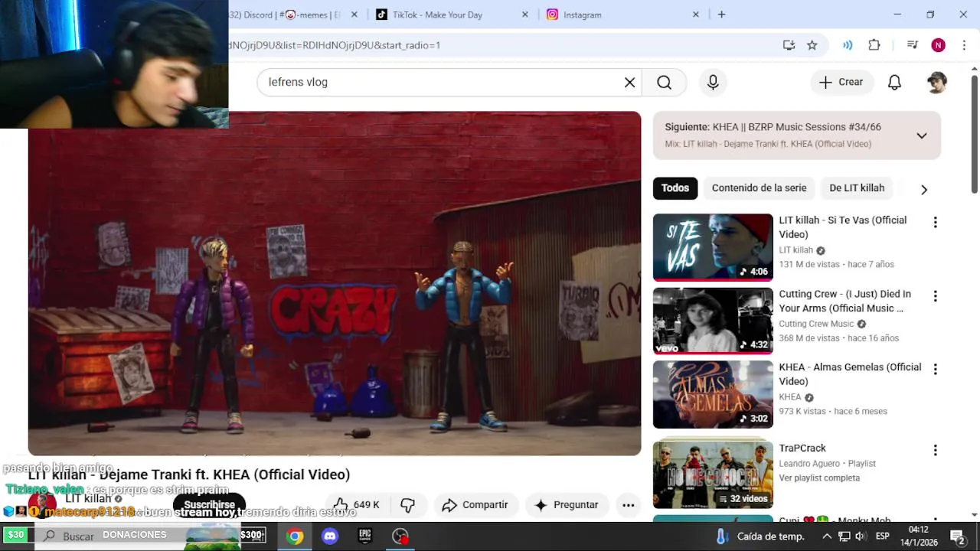This screenshot has width=980, height=551.
Task: Click the Suscribirse button
Action: point(209,505)
